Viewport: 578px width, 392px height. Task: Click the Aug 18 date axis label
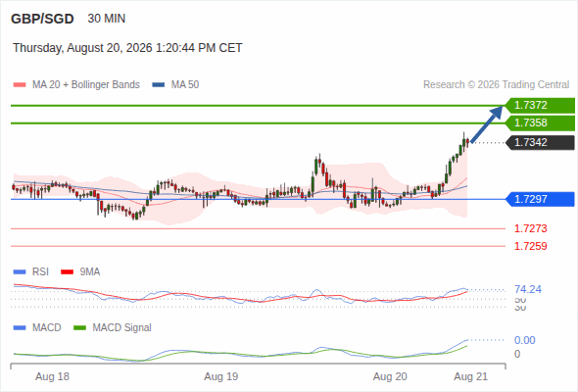(52, 377)
